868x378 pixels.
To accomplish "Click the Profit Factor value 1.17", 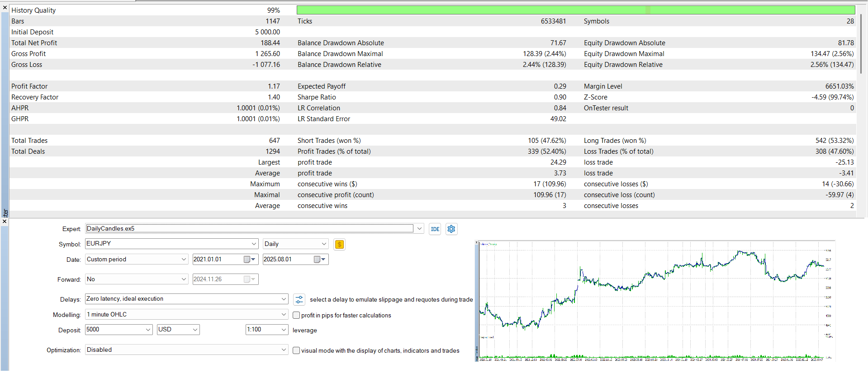I will click(274, 86).
